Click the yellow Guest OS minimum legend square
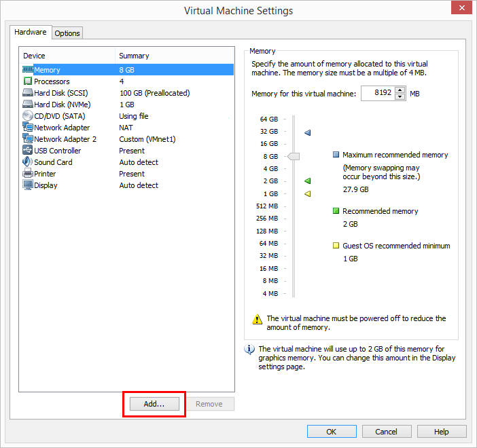This screenshot has width=477, height=448. (336, 245)
